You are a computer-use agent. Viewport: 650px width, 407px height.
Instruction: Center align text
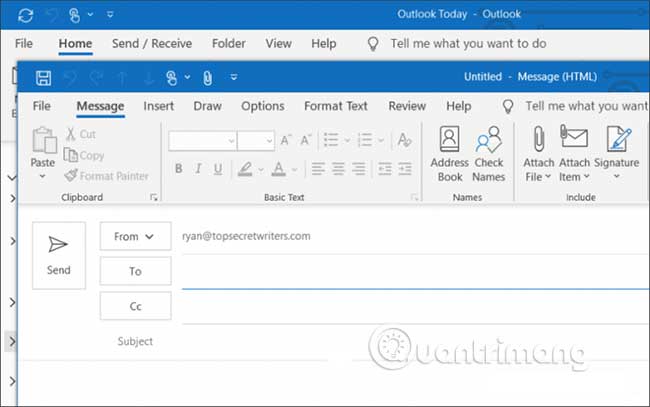click(x=338, y=169)
